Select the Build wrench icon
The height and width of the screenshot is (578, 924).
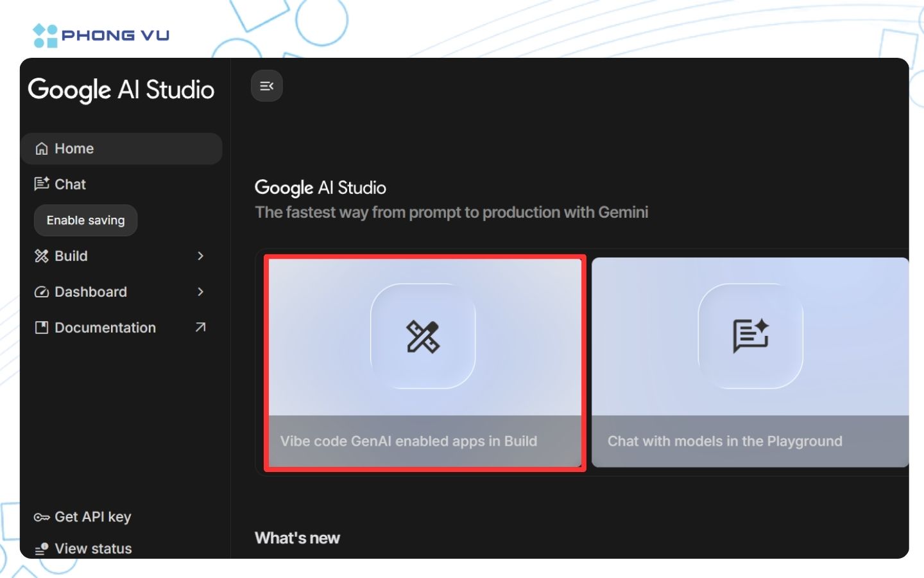pos(41,256)
